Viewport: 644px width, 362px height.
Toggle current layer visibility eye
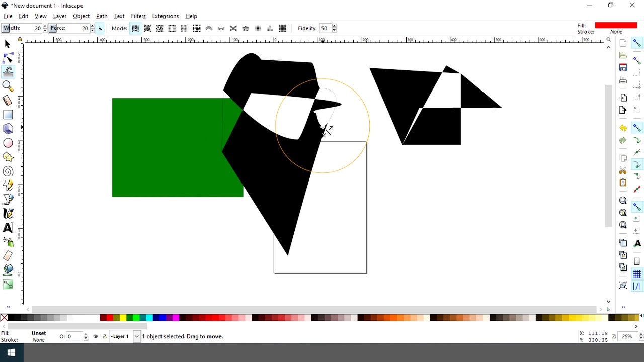point(96,337)
